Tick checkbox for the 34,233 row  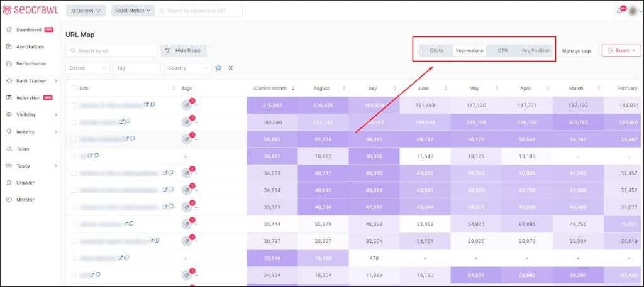(74, 173)
